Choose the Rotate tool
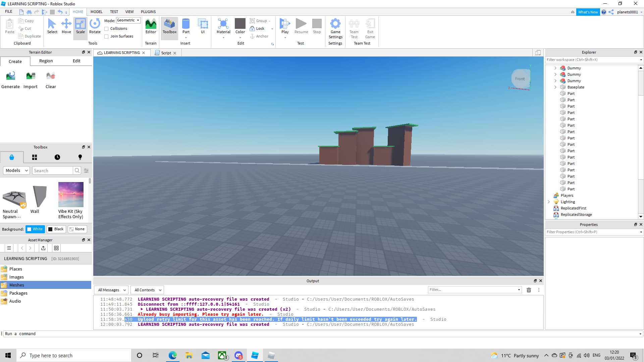644x362 pixels. (x=95, y=26)
